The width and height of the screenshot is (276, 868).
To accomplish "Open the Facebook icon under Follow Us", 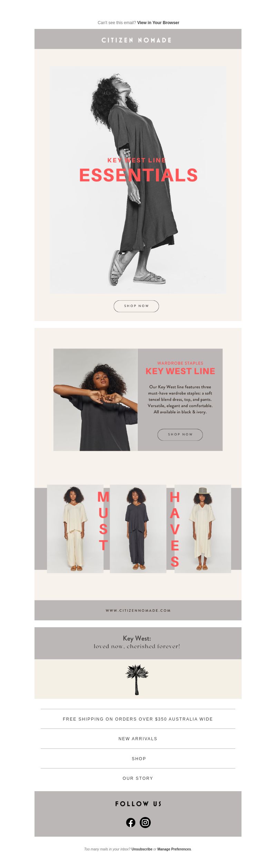I will tap(131, 822).
